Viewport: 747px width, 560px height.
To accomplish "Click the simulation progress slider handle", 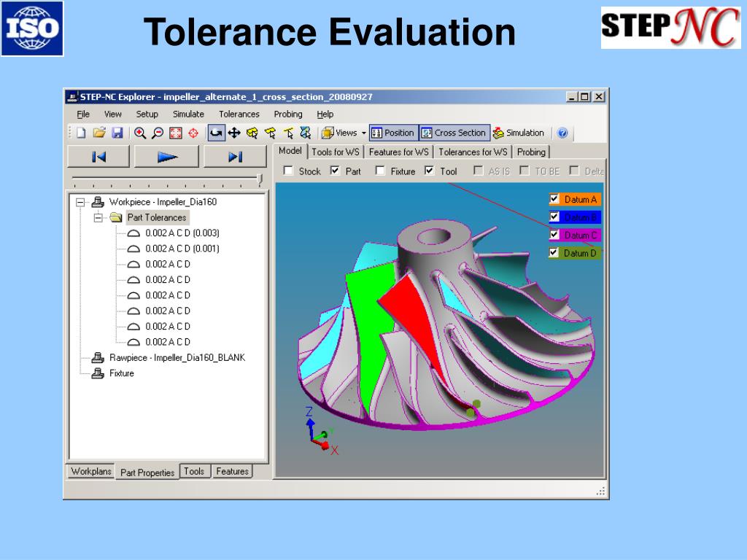I will pos(260,179).
